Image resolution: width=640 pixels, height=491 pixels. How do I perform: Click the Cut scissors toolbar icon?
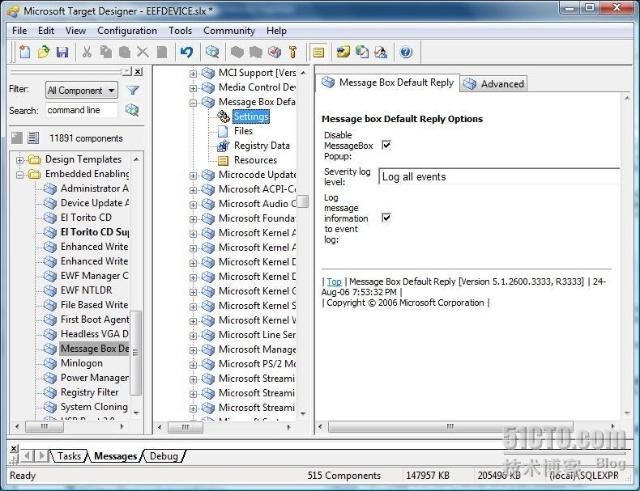point(87,52)
